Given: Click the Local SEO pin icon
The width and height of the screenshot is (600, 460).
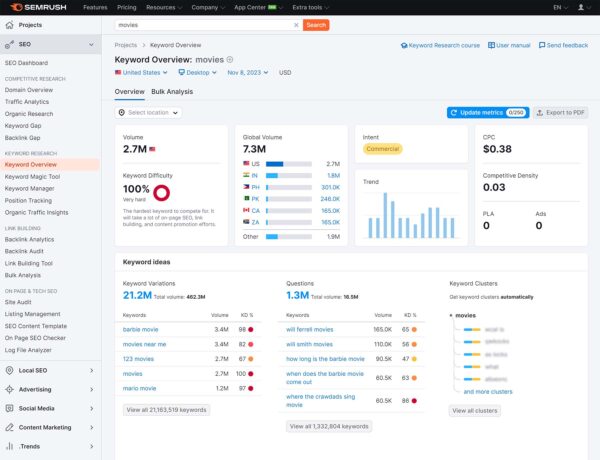Looking at the screenshot, I should [10, 370].
